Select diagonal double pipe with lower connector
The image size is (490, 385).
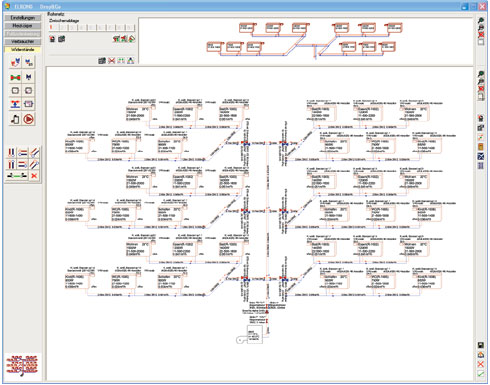(34, 153)
